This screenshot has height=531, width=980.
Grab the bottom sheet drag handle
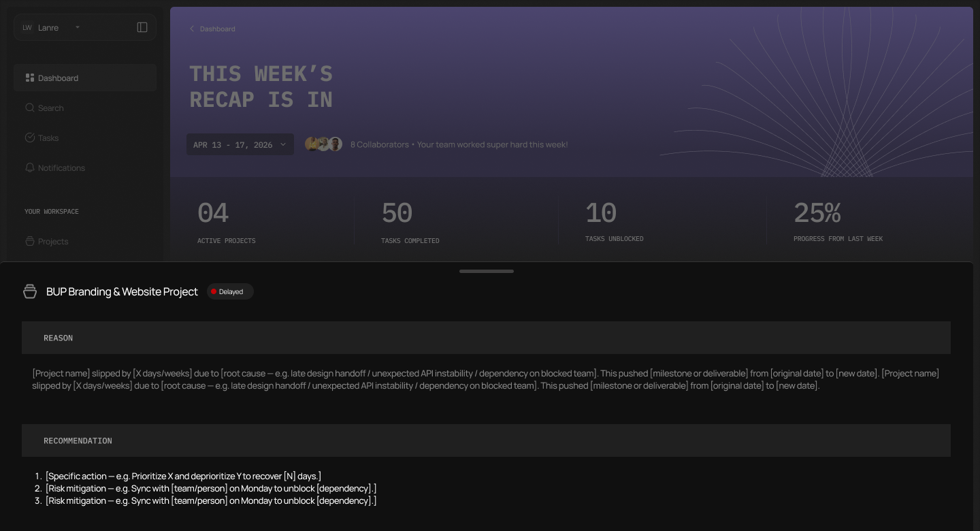(487, 271)
